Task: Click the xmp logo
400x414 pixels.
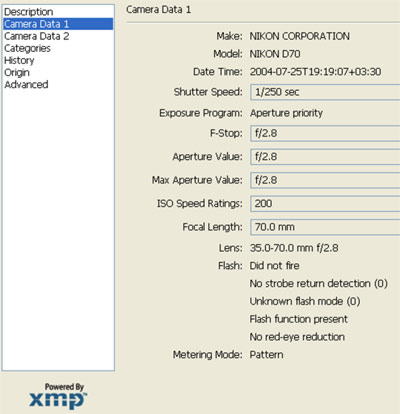Action: (x=58, y=400)
